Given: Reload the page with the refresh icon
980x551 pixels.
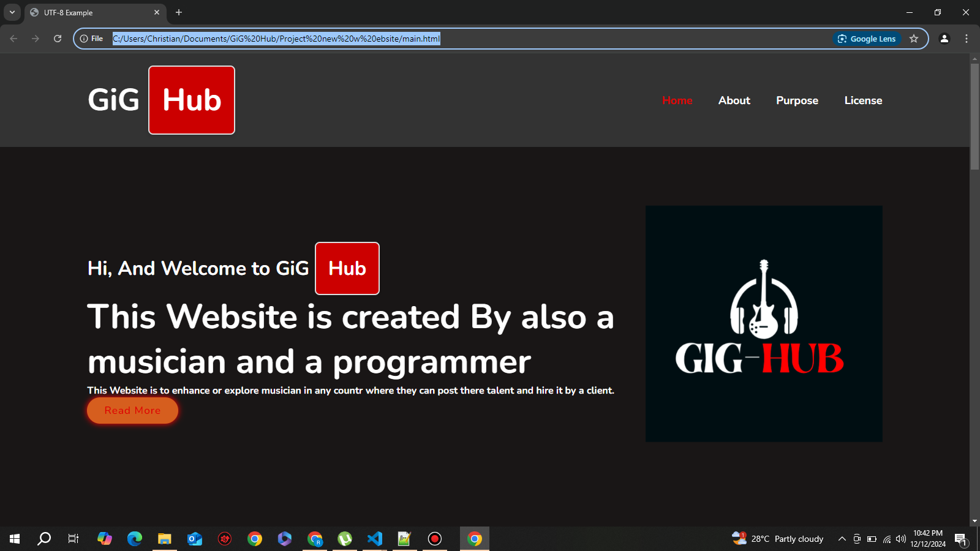Looking at the screenshot, I should click(58, 39).
